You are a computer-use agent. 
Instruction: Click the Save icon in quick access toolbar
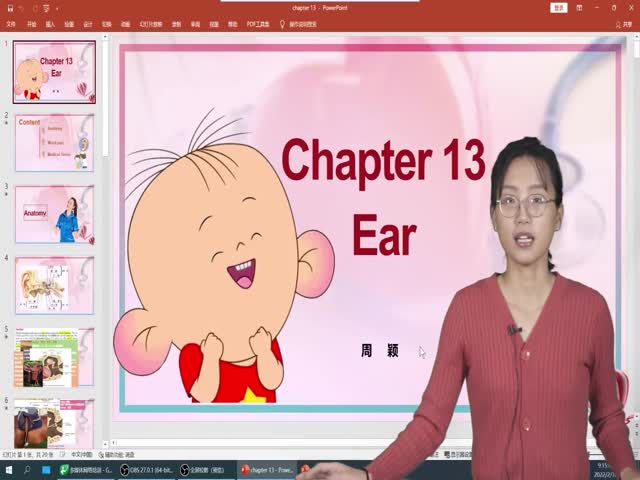click(x=10, y=8)
